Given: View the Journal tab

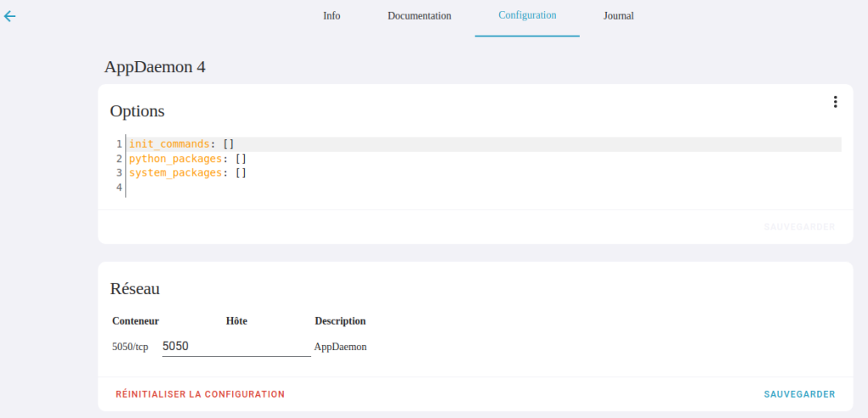Looking at the screenshot, I should [x=618, y=16].
